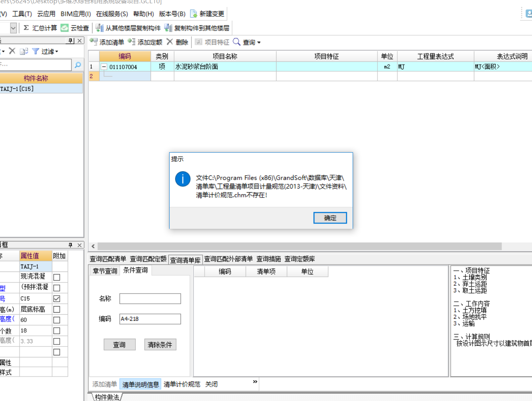This screenshot has width=532, height=401.
Task: Click the copy component icon beside 过滤
Action: click(x=24, y=51)
